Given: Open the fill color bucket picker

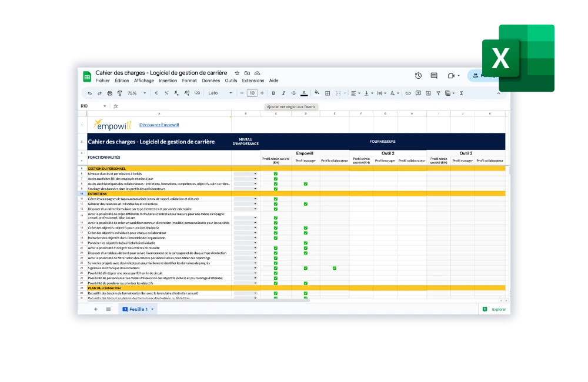Looking at the screenshot, I should click(317, 93).
